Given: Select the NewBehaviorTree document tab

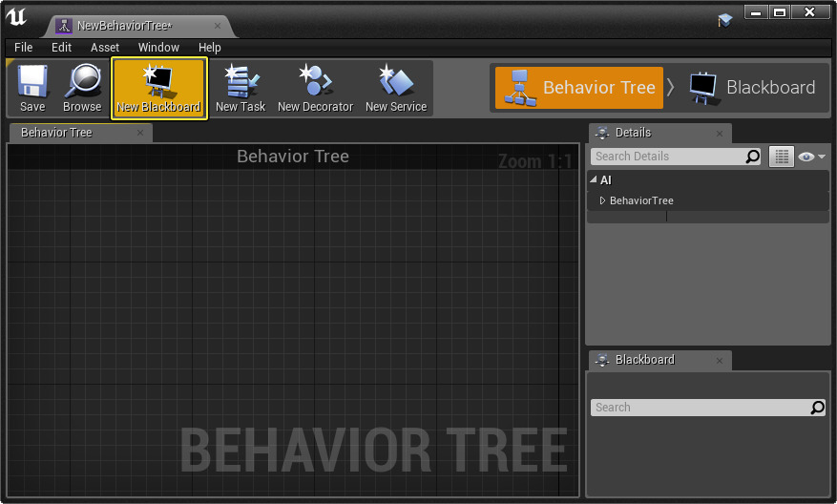Looking at the screenshot, I should click(x=124, y=26).
